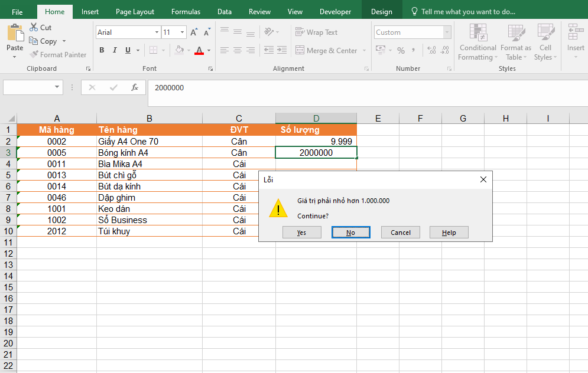Click the font color red swatch button
Viewport: 588px width, 373px height.
click(199, 51)
